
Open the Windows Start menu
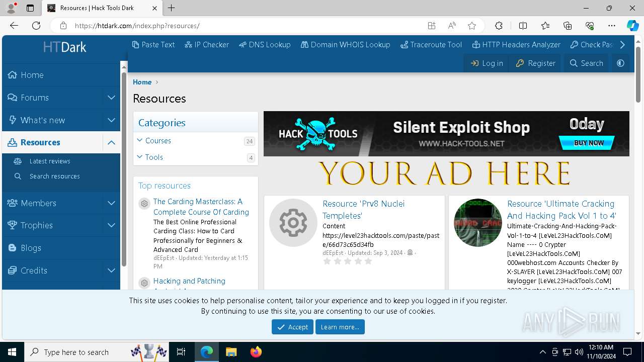(x=12, y=352)
